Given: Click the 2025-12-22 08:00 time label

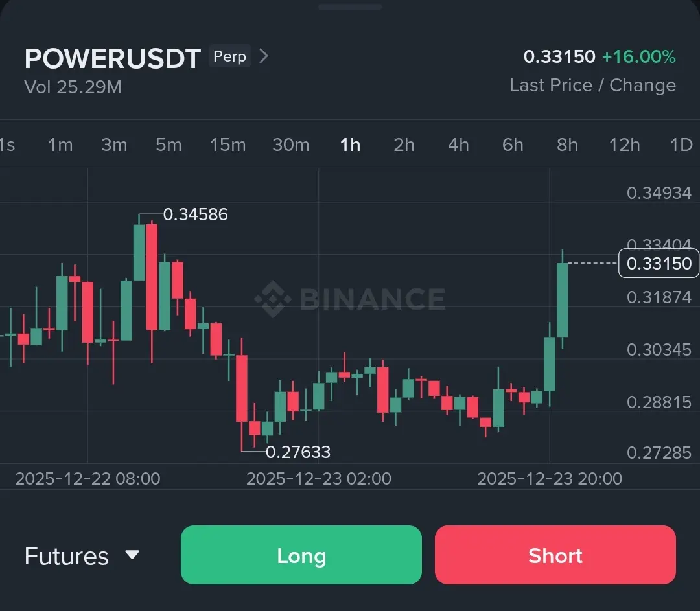Looking at the screenshot, I should tap(88, 478).
